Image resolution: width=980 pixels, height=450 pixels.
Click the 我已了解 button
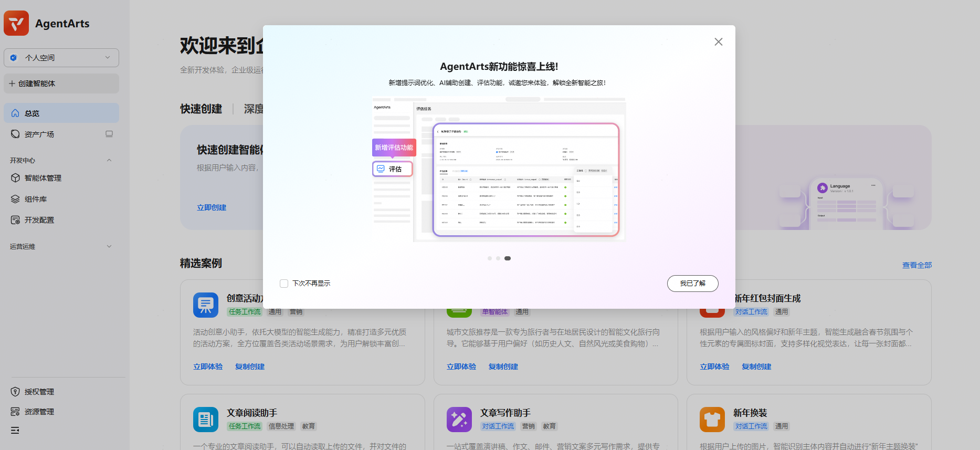point(693,284)
